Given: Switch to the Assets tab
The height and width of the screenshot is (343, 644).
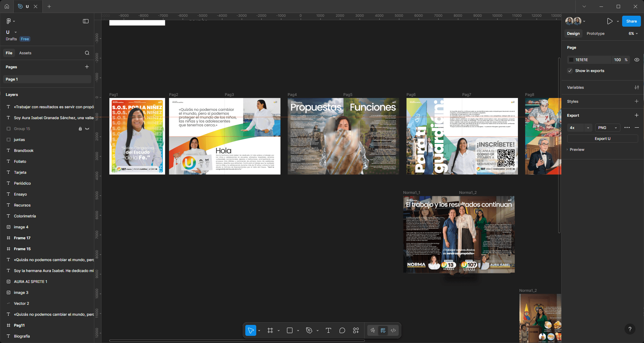Looking at the screenshot, I should pos(25,53).
